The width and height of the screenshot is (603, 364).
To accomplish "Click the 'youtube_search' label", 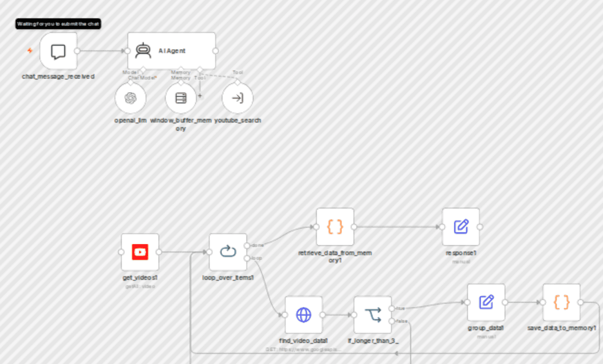I will (x=238, y=120).
